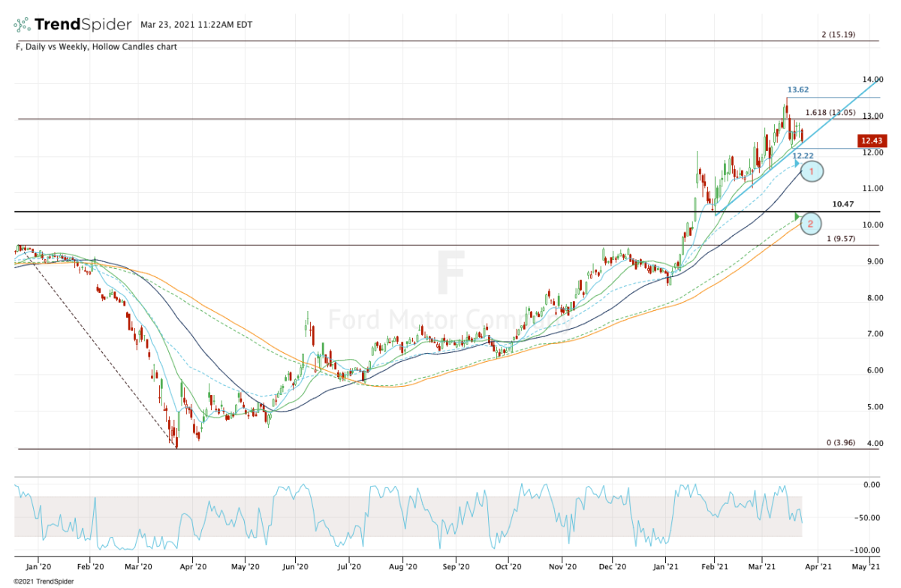The image size is (901, 588).
Task: Select the circled number 2 annotation
Action: [811, 223]
